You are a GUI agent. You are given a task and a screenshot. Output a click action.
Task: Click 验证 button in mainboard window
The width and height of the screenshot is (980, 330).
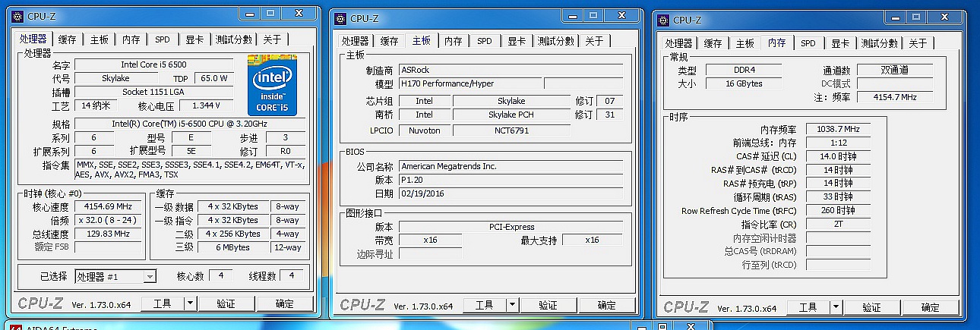(x=548, y=305)
